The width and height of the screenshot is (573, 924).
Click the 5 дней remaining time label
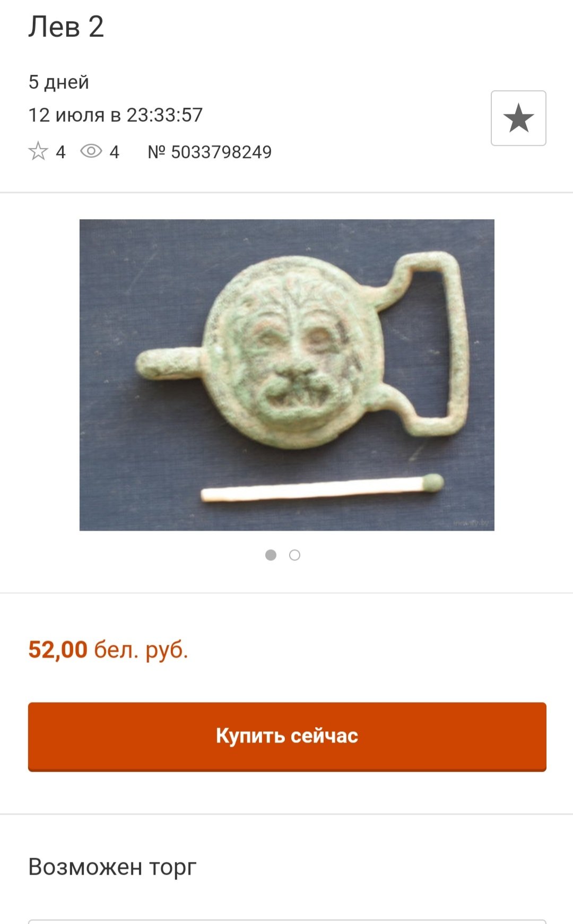pyautogui.click(x=59, y=82)
